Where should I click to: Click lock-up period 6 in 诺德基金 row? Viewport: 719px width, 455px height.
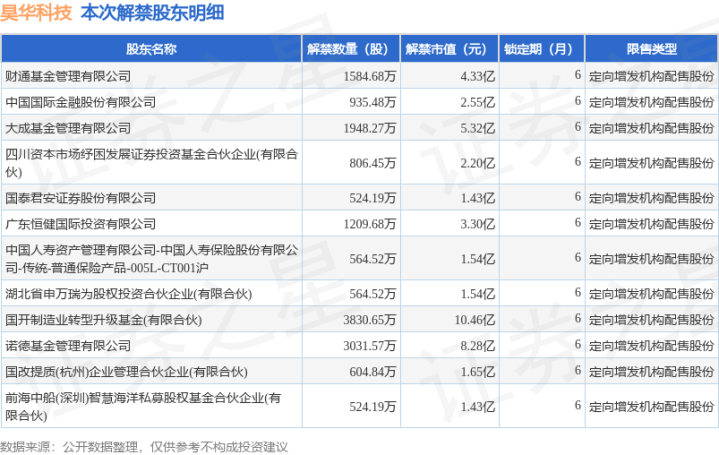(578, 344)
